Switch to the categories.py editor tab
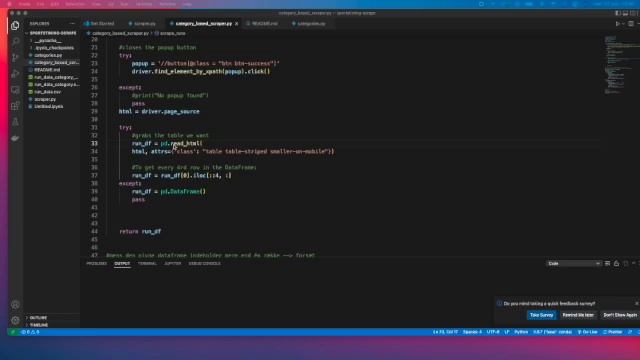Viewport: 640px width, 360px height. pyautogui.click(x=309, y=24)
